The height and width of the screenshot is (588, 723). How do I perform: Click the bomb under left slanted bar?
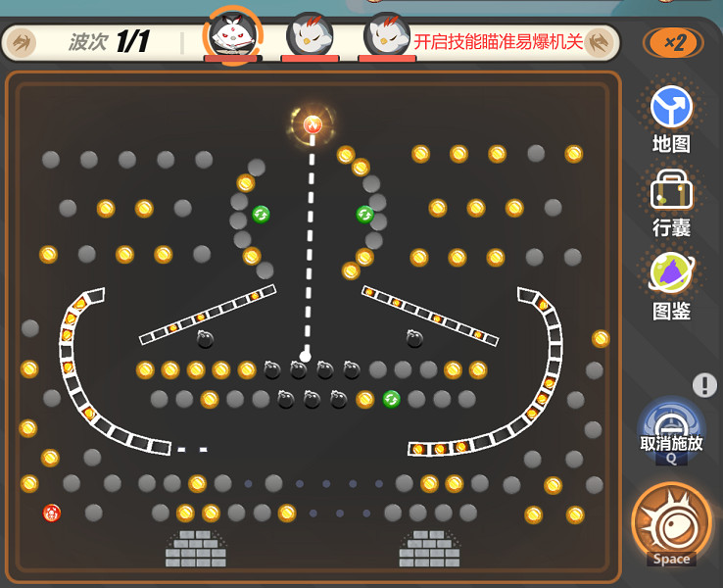[205, 339]
